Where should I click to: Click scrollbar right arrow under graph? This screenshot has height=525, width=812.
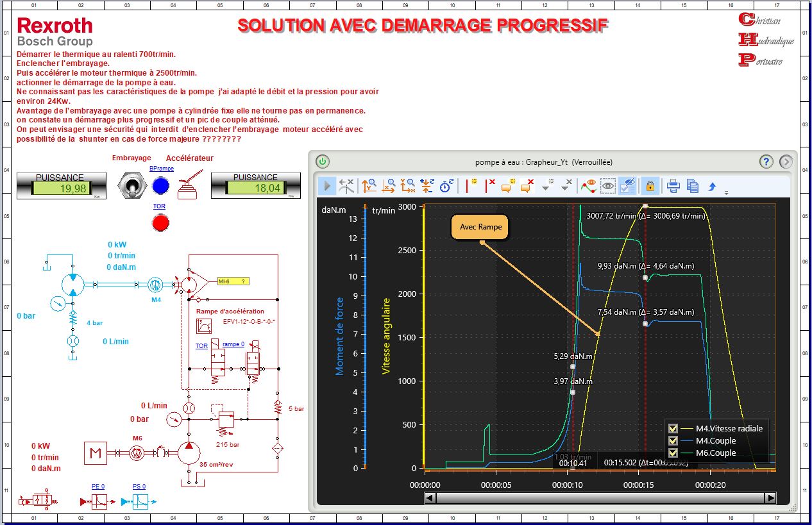point(770,498)
